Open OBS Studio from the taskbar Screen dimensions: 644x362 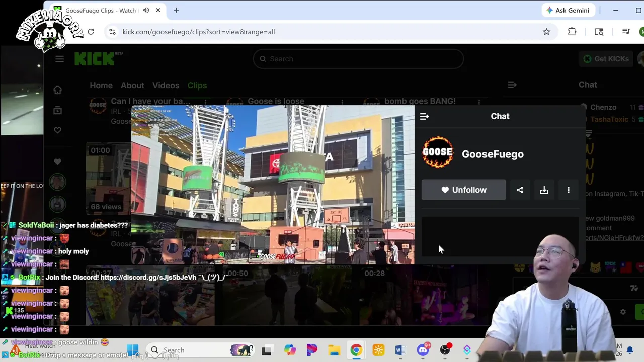coord(445,350)
